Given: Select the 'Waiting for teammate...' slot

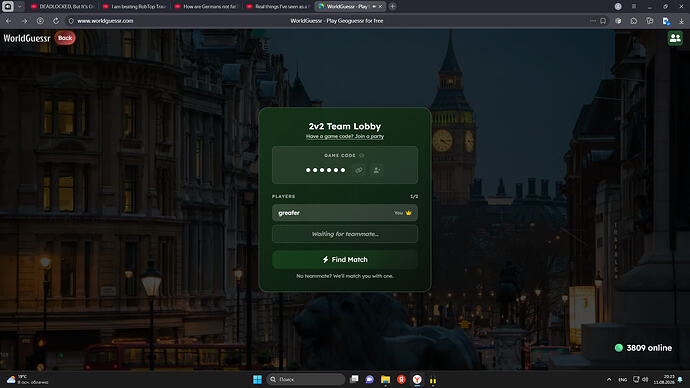Looking at the screenshot, I should point(345,234).
